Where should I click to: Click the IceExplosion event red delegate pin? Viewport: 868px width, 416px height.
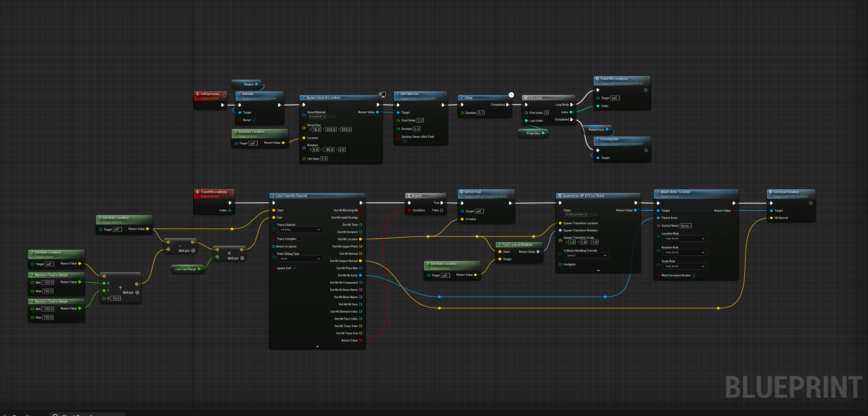224,96
